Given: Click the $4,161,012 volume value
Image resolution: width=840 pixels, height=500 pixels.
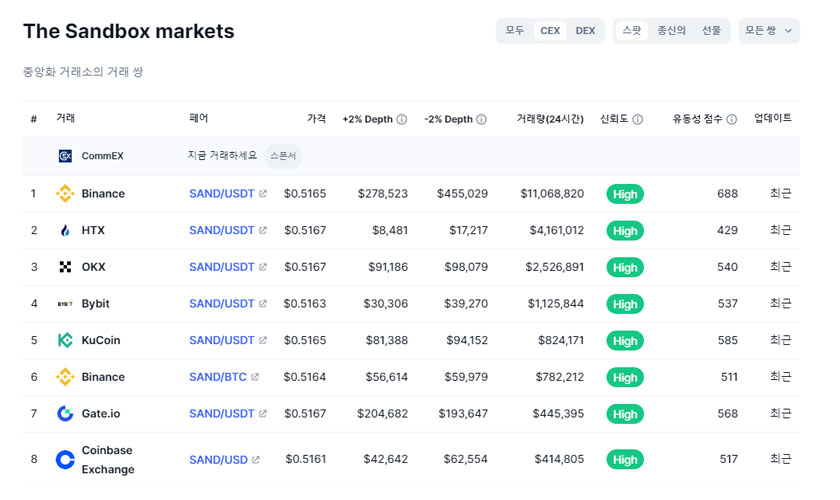Looking at the screenshot, I should click(557, 230).
